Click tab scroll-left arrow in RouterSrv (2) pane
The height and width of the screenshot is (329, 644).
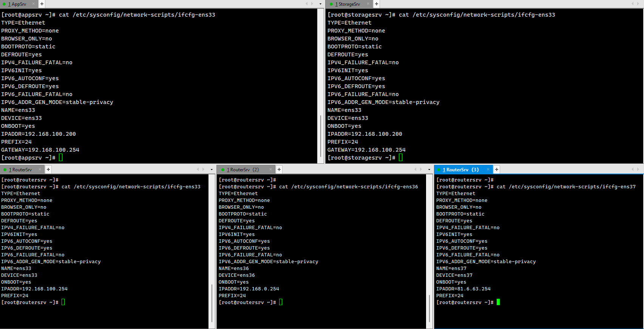[x=415, y=169]
